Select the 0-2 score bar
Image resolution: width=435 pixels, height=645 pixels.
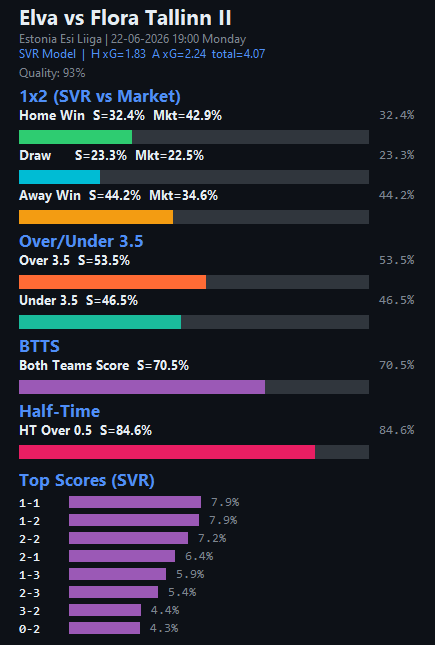pos(105,628)
